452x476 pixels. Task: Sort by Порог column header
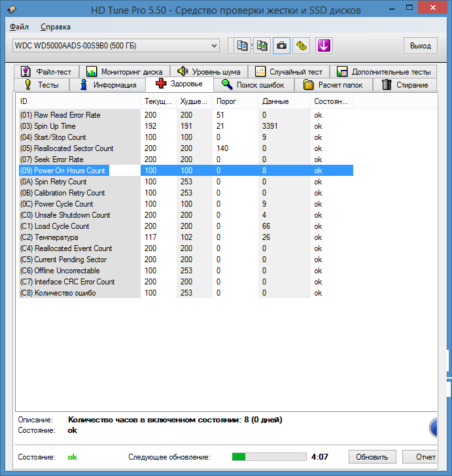pos(235,101)
